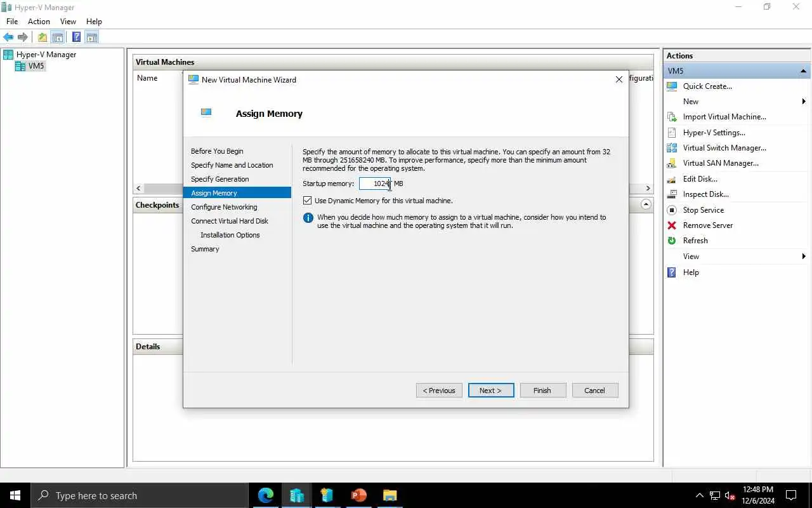Expand View submenu arrow in Actions
812x508 pixels.
[x=804, y=257]
